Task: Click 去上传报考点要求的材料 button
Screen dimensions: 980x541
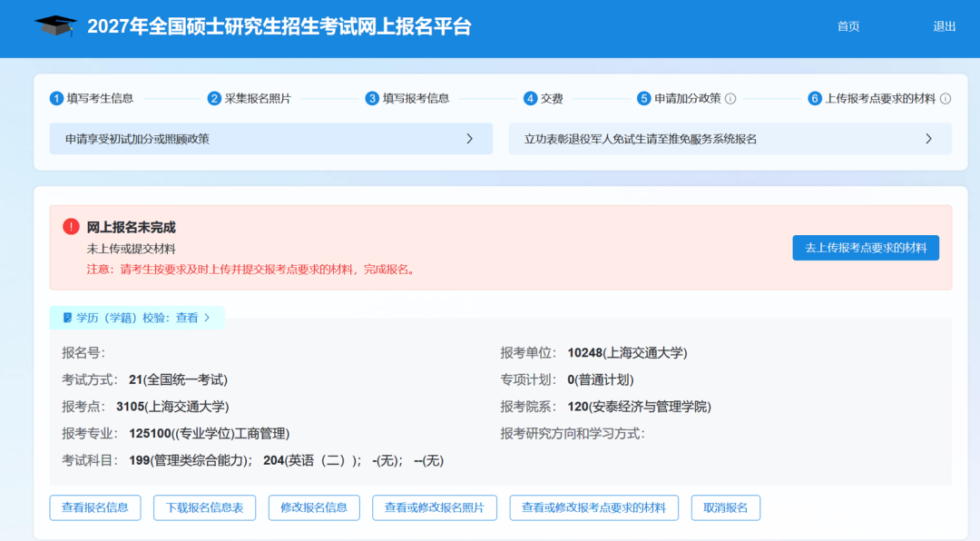Action: click(x=866, y=248)
